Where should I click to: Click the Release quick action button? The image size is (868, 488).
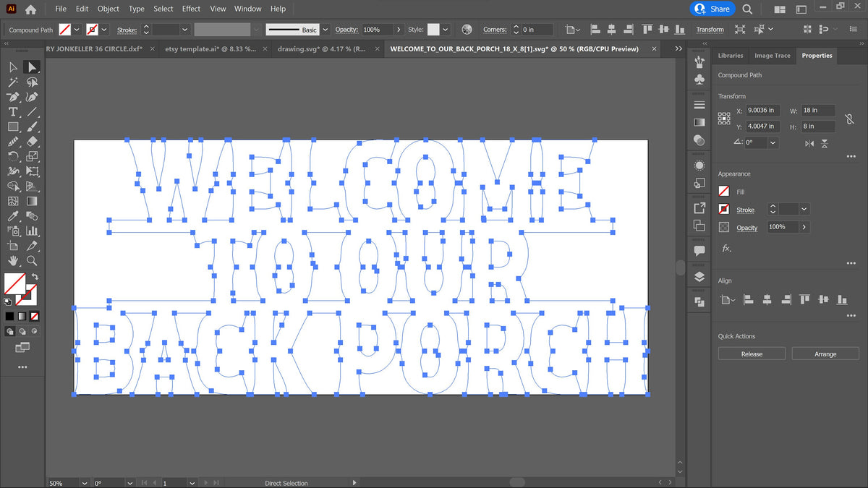point(752,354)
